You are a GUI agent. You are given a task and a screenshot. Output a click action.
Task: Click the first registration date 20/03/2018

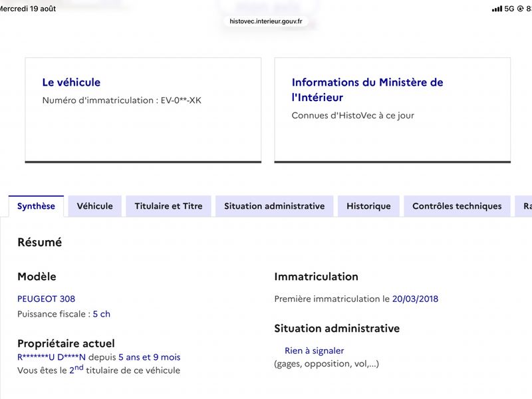[415, 299]
